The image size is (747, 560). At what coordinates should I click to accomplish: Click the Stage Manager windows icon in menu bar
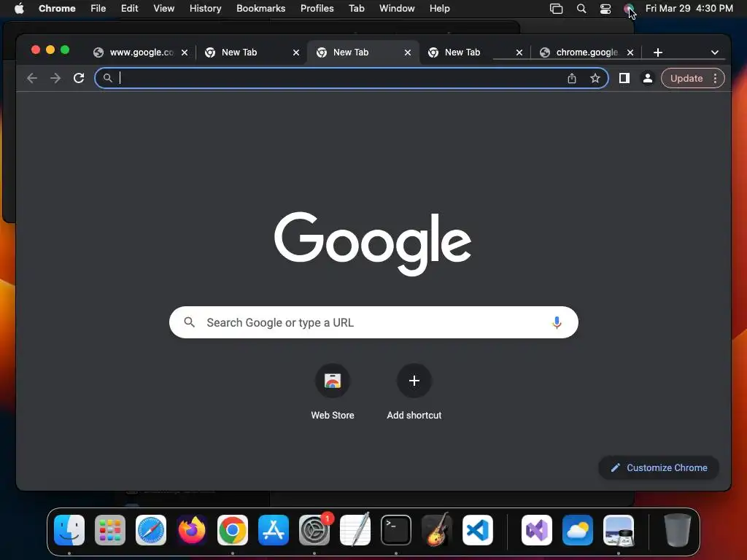click(x=556, y=9)
